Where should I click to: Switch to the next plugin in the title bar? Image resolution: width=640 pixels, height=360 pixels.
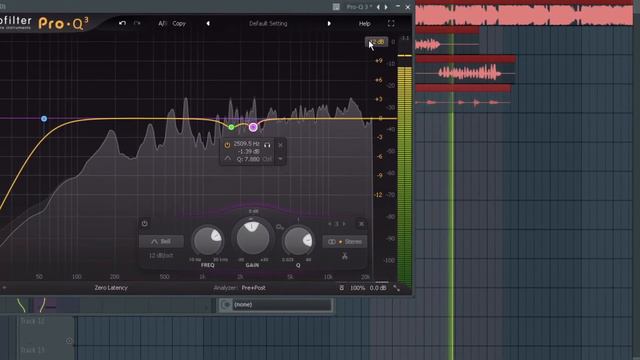coord(386,7)
